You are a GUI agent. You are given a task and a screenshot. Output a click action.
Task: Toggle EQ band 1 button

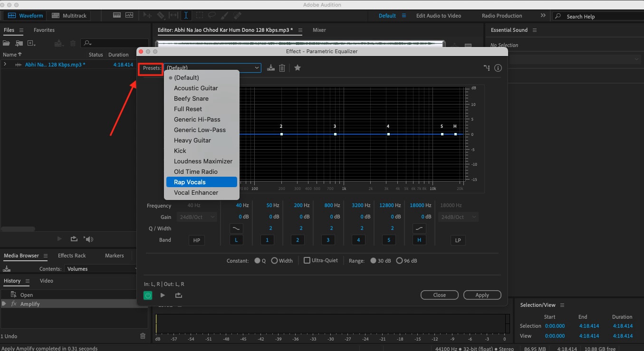pos(267,240)
